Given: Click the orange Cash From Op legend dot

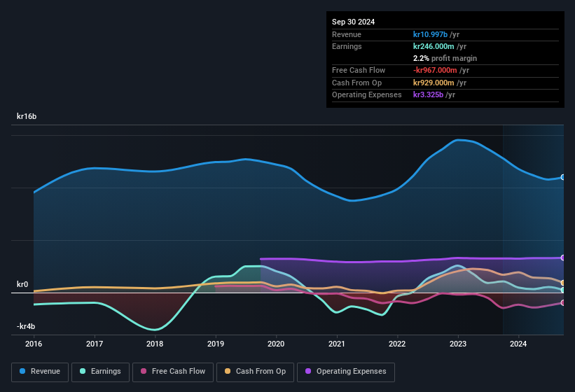Looking at the screenshot, I should [228, 371].
